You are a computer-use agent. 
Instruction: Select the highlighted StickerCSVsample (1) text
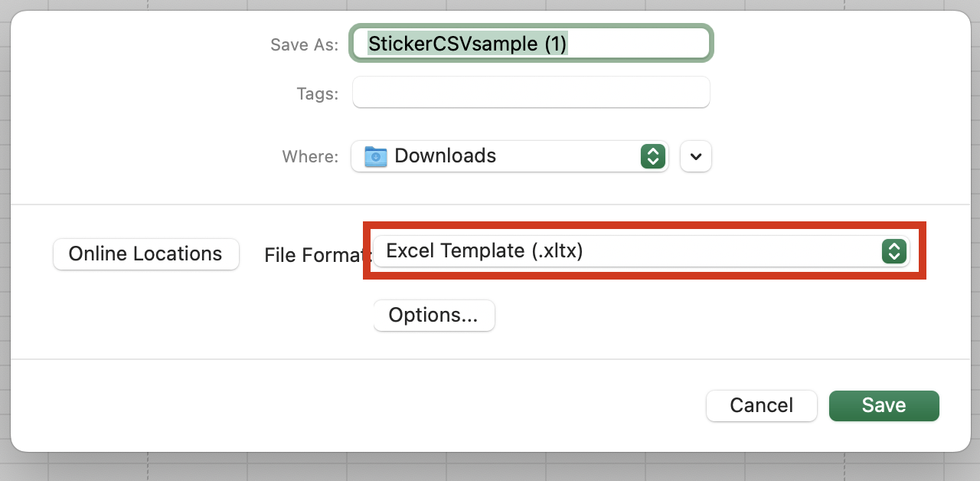467,44
